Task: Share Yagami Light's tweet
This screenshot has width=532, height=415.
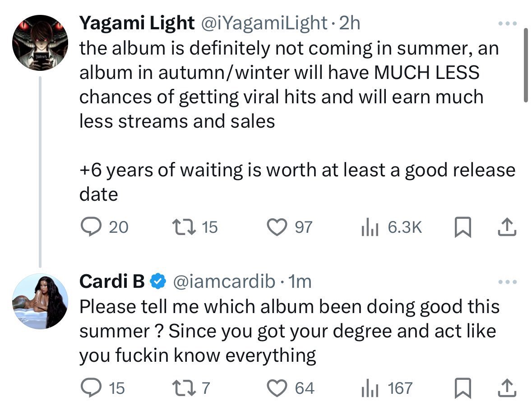Action: click(507, 227)
